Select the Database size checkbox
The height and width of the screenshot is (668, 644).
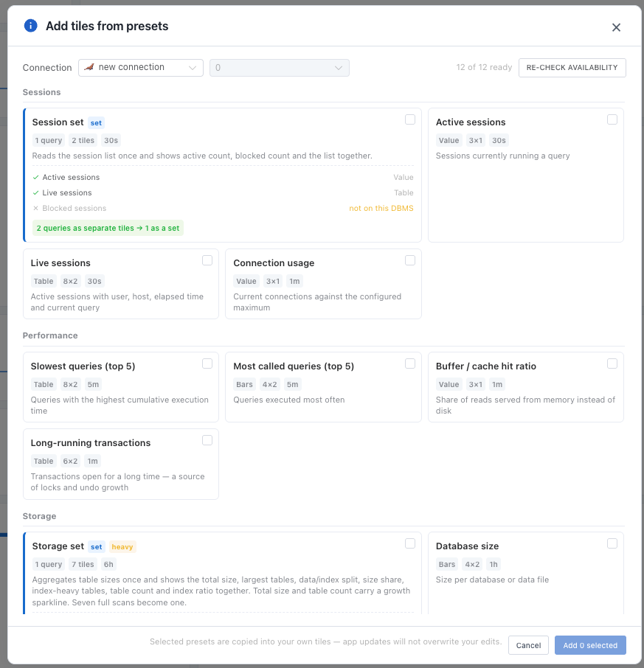tap(612, 543)
